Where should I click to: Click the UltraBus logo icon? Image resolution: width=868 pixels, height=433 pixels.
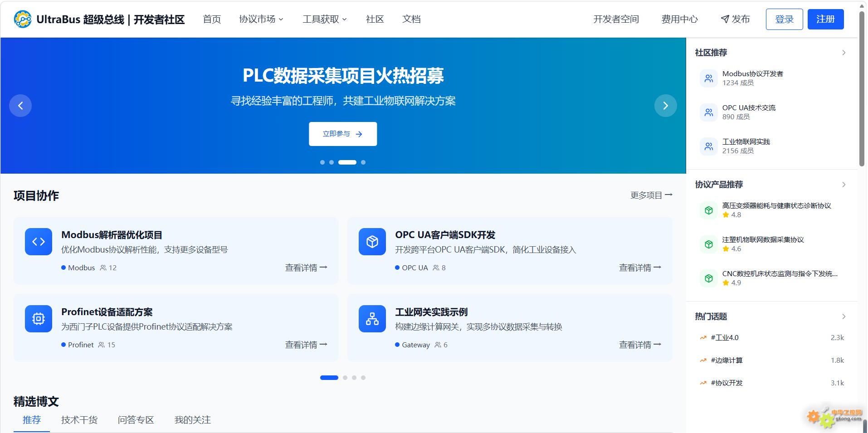coord(22,19)
